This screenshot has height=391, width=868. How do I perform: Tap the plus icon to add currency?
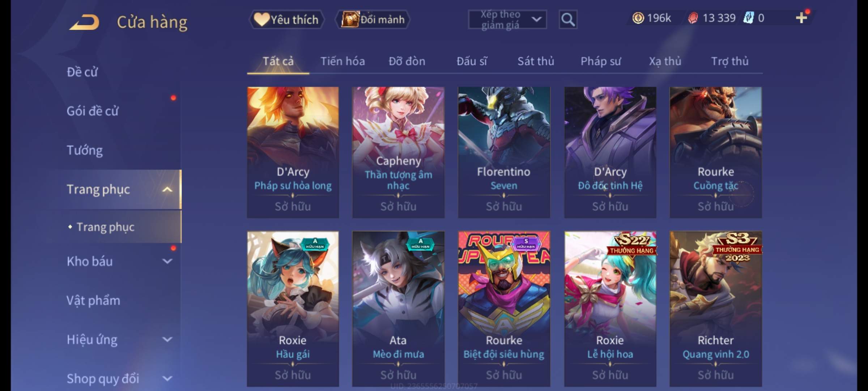point(801,18)
